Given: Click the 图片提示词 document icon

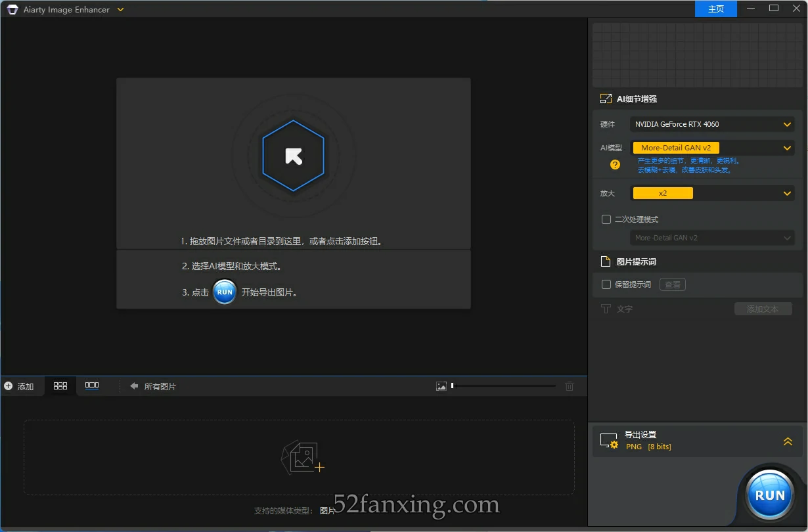Looking at the screenshot, I should coord(606,261).
